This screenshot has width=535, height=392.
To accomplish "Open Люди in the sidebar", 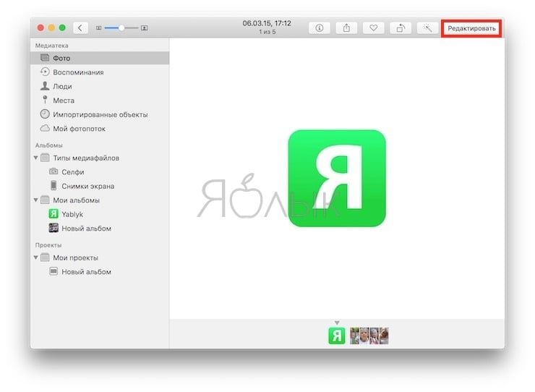I will pos(100,86).
